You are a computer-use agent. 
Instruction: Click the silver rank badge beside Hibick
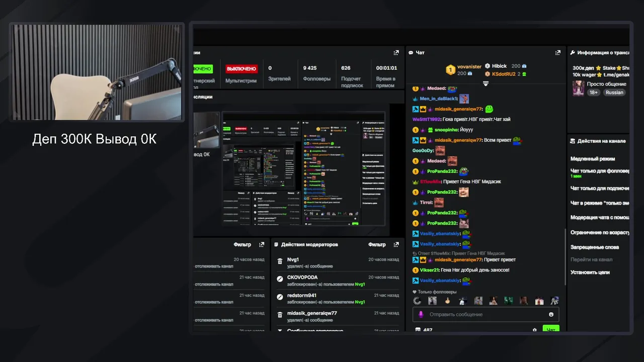coord(487,66)
